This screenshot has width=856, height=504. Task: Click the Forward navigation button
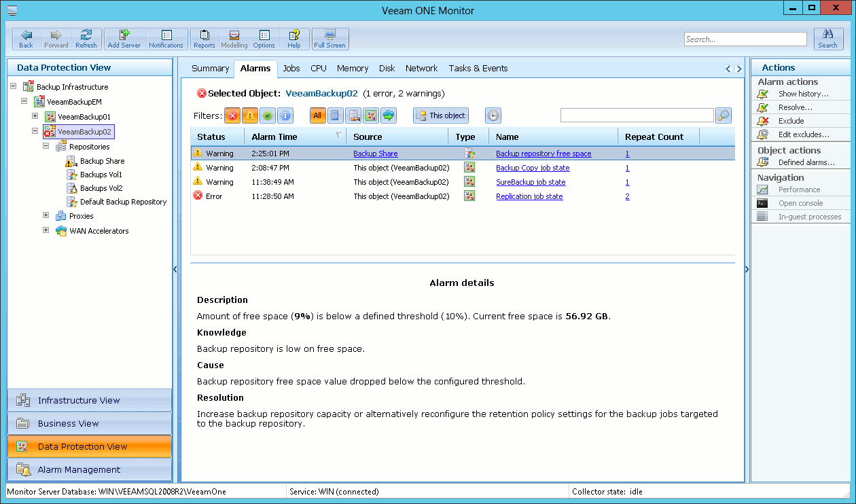56,39
